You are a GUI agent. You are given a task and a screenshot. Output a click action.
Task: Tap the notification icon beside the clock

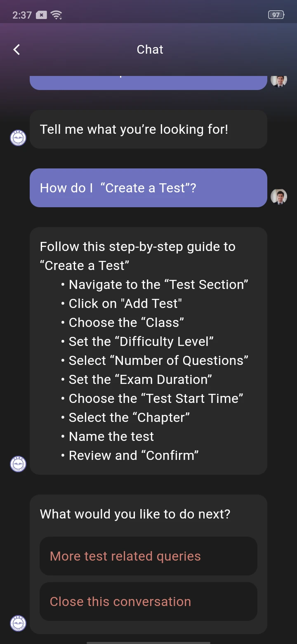tap(41, 15)
